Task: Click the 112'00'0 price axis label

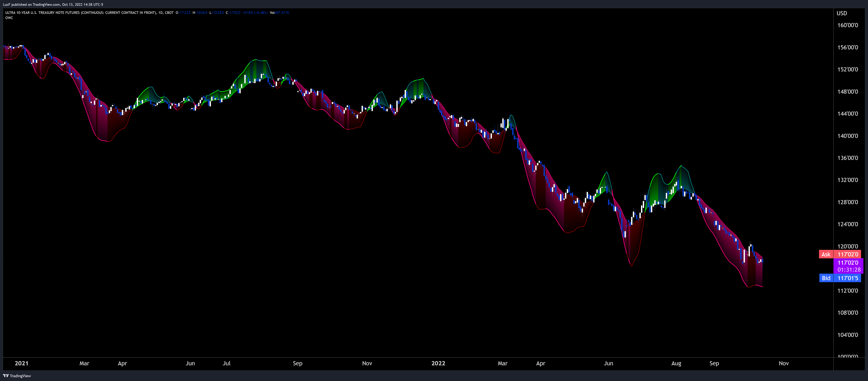Action: pyautogui.click(x=847, y=291)
